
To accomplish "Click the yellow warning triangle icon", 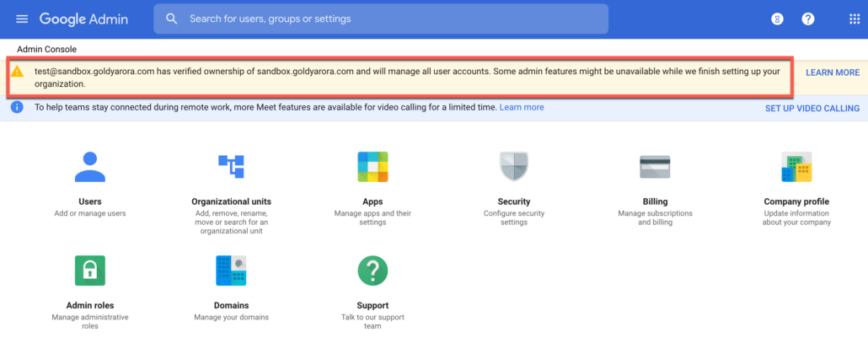I will pos(18,72).
